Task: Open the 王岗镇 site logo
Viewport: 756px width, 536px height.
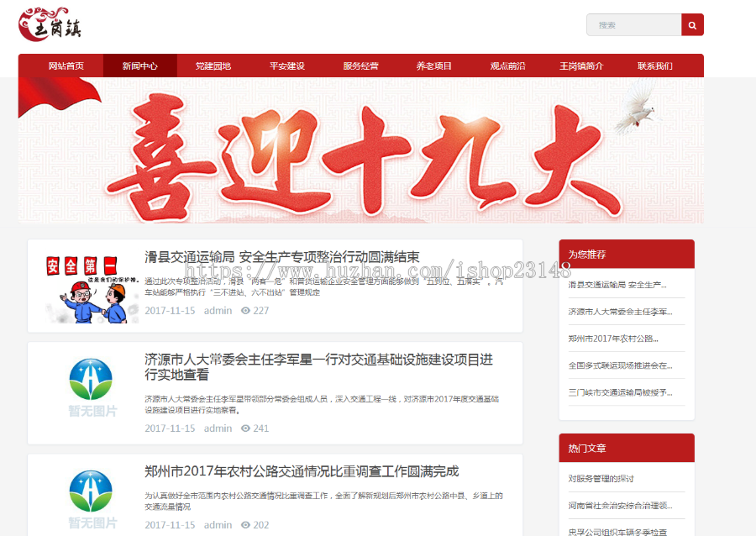Action: 50,24
